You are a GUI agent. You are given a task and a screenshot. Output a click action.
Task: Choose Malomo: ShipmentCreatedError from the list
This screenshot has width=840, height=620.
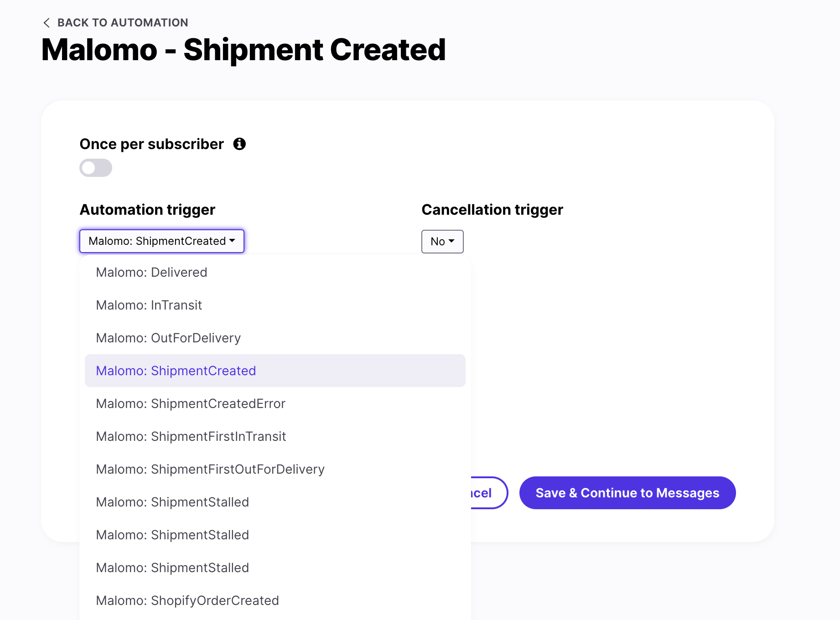point(191,404)
